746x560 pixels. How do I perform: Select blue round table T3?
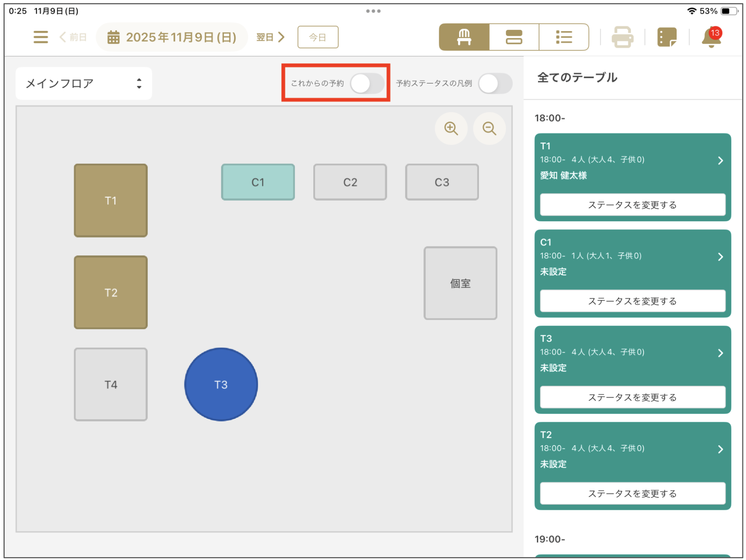[x=221, y=384]
